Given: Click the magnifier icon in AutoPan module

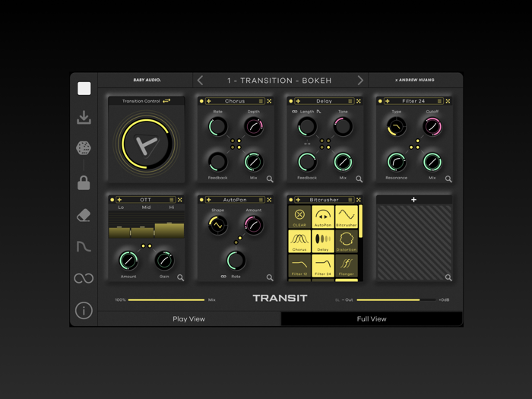Looking at the screenshot, I should [x=270, y=277].
